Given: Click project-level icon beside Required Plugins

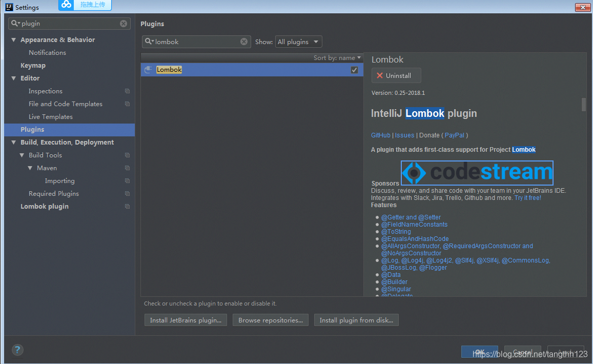Looking at the screenshot, I should point(128,194).
